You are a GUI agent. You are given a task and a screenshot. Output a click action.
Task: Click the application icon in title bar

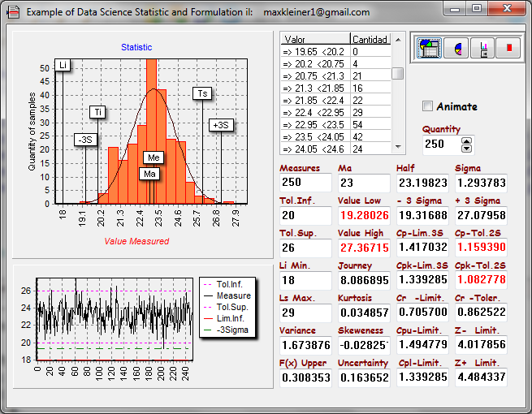pos(13,12)
